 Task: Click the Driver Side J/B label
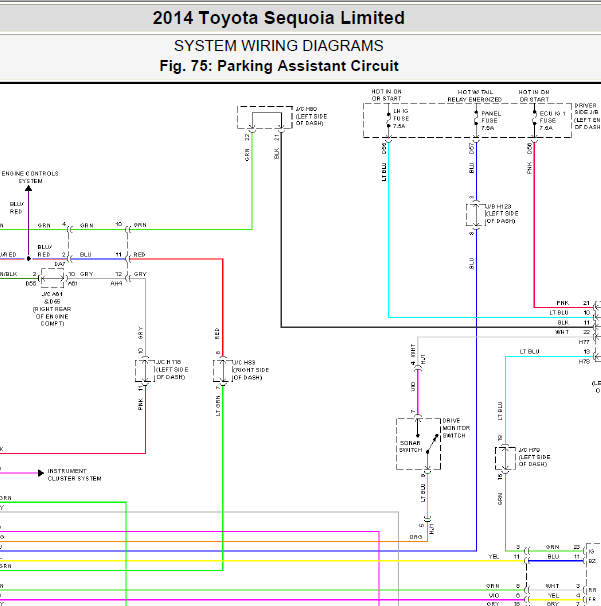click(587, 116)
